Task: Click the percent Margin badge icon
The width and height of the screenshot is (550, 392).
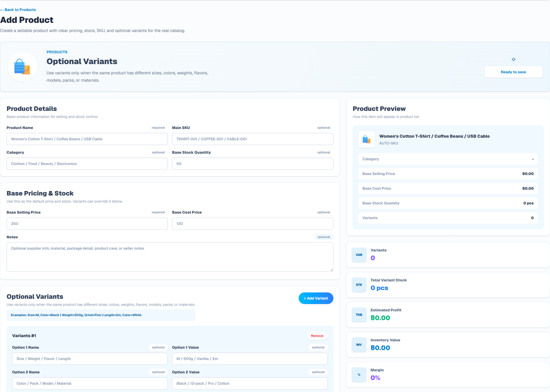Action: click(x=359, y=375)
